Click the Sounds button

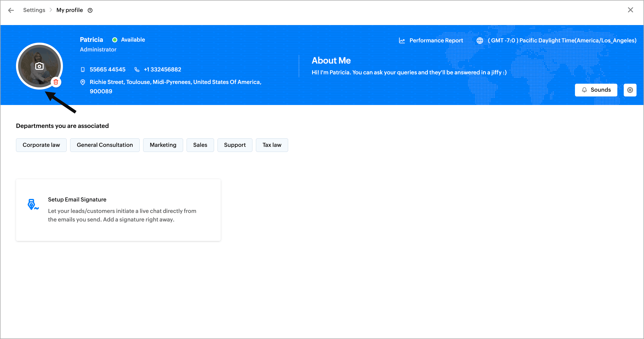click(596, 90)
